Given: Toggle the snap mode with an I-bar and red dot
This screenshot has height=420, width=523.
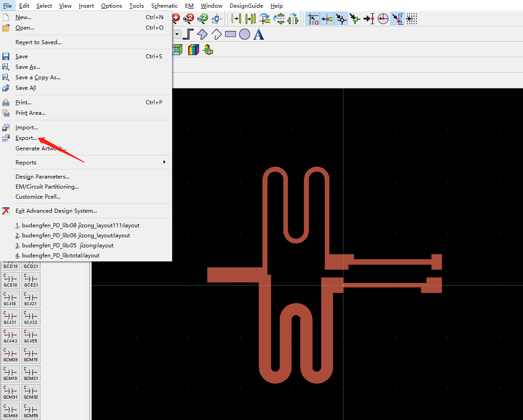Looking at the screenshot, I should pyautogui.click(x=369, y=19).
